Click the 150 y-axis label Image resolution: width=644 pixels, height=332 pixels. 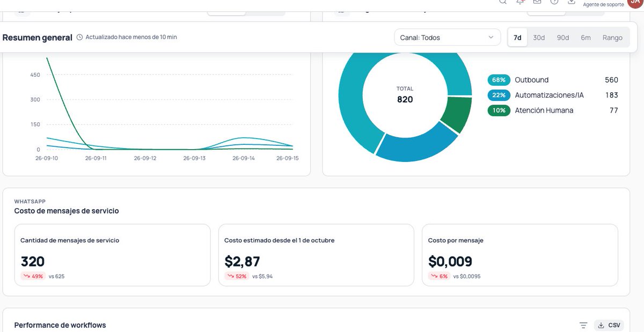click(35, 124)
